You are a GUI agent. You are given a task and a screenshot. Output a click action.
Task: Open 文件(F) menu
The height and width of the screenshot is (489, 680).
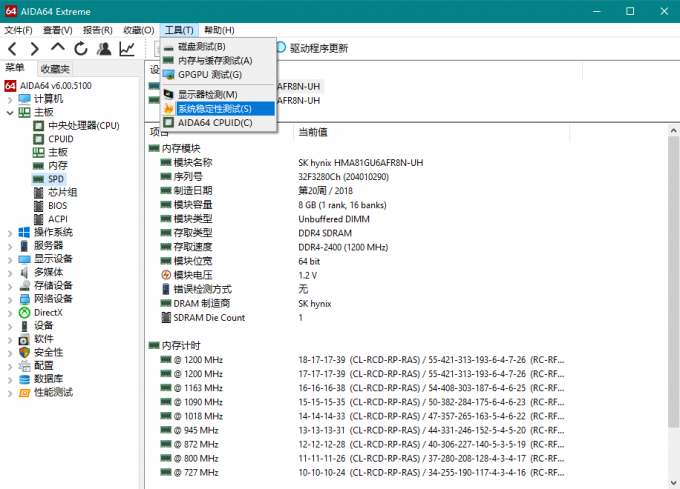(x=18, y=30)
